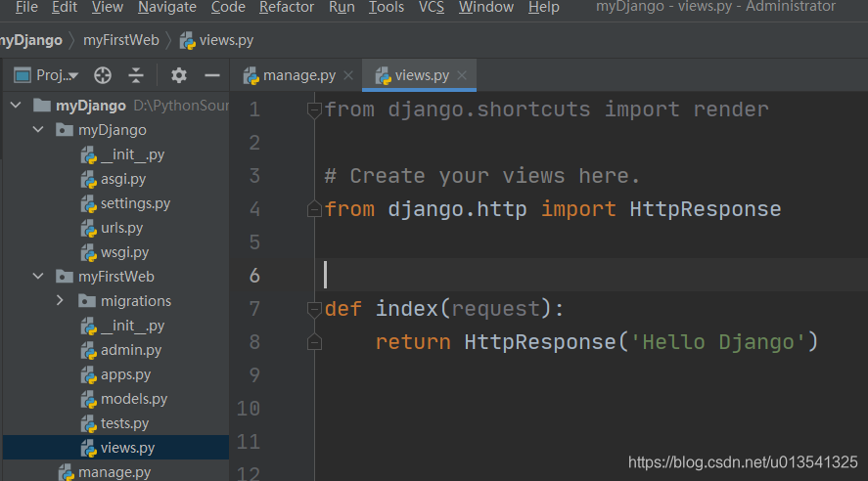Select manage.py in project tree
868x481 pixels.
(114, 472)
